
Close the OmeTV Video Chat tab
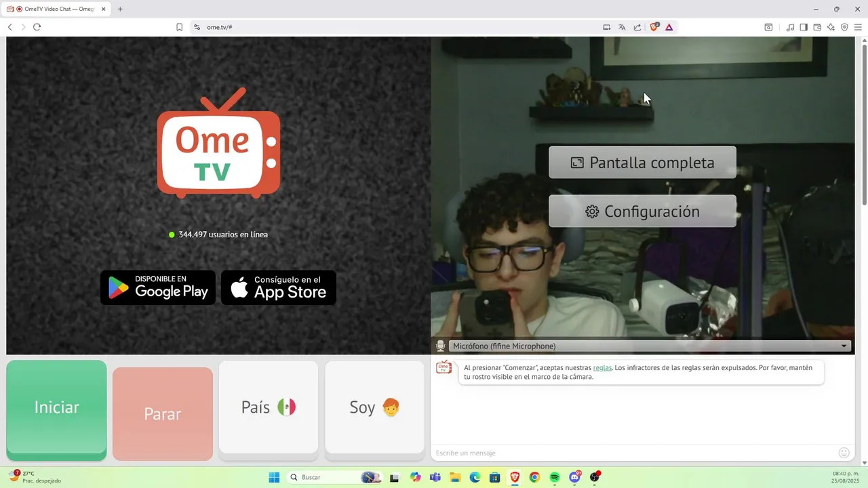(x=103, y=9)
